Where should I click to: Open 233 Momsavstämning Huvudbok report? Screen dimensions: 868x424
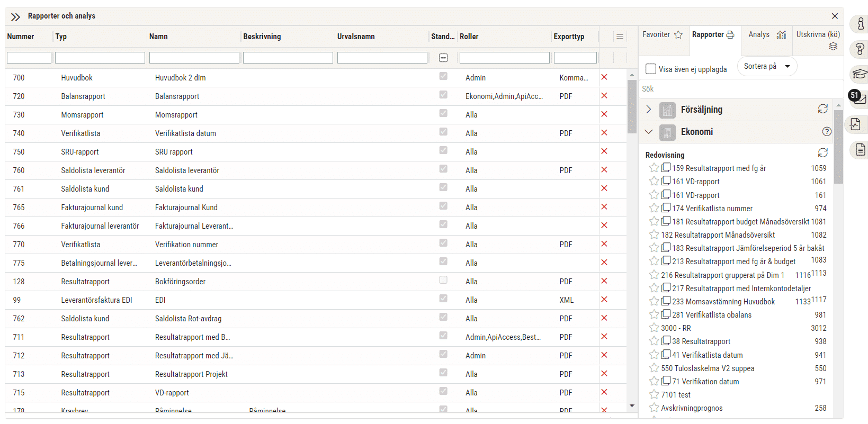[x=723, y=301]
